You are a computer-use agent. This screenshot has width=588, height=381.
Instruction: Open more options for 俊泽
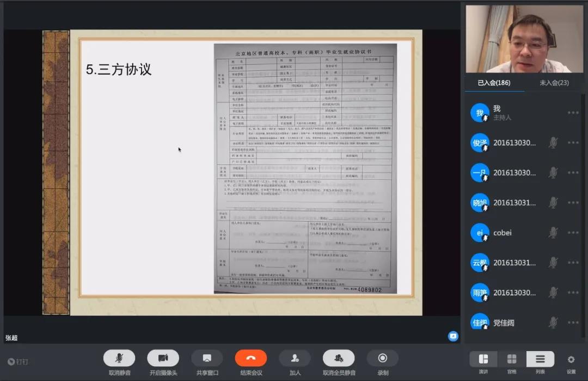tap(573, 143)
